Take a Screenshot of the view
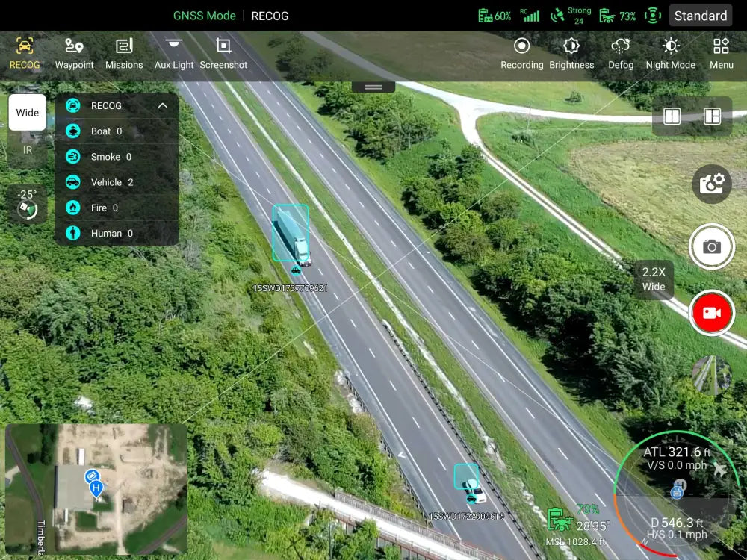Screen dimensions: 747x560 point(223,54)
